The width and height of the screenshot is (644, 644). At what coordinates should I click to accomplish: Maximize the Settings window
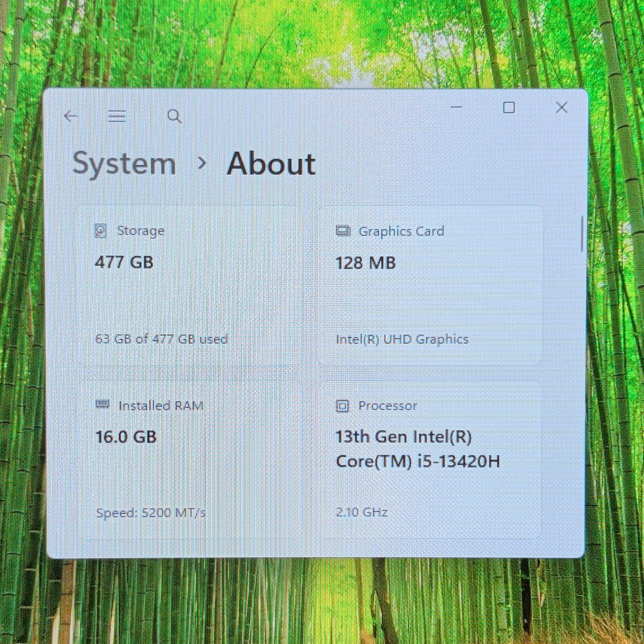tap(509, 107)
